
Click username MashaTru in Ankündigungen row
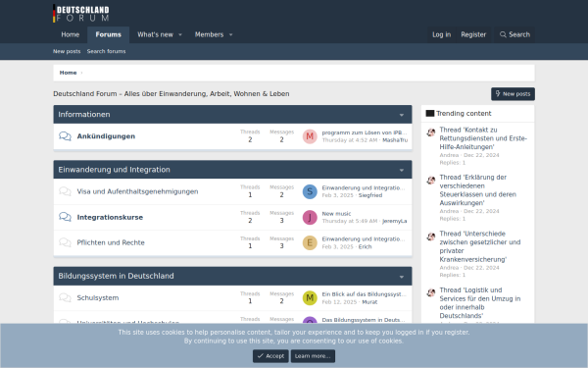(x=395, y=140)
